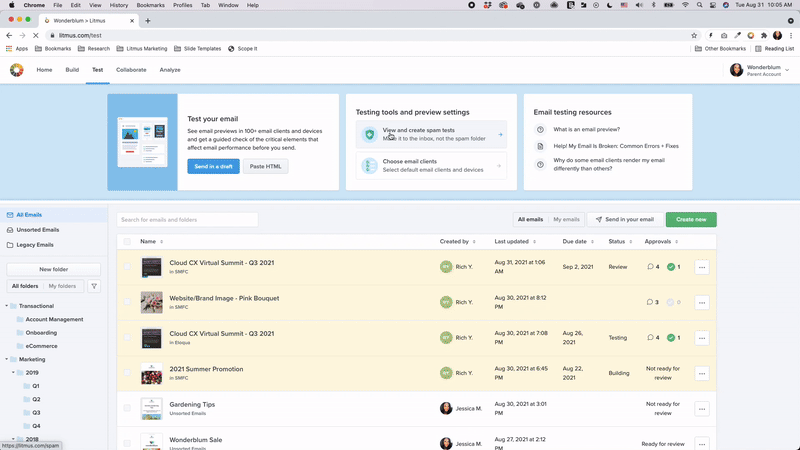This screenshot has height=450, width=800.
Task: Click the New folder button
Action: point(54,269)
